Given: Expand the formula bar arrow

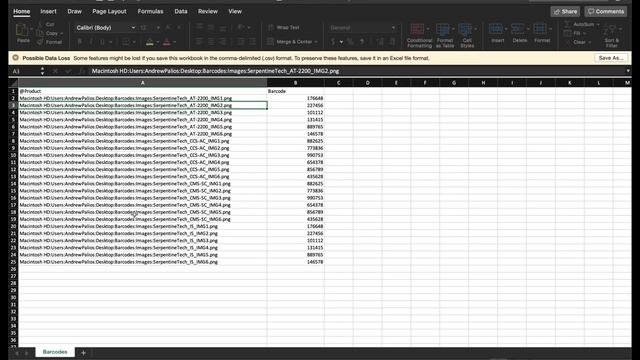Looking at the screenshot, I should (628, 71).
